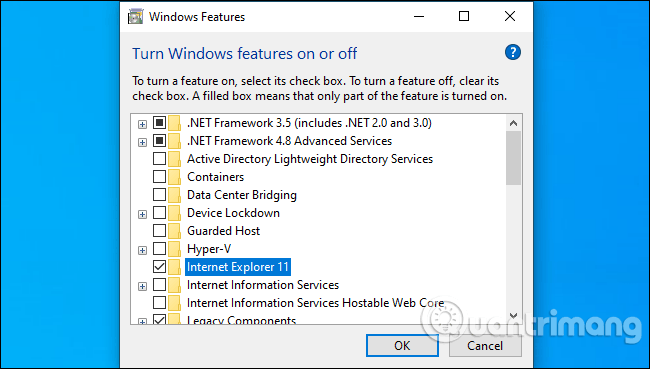Click folder icon beside Internet Information Services
This screenshot has width=650, height=369.
pyautogui.click(x=175, y=285)
